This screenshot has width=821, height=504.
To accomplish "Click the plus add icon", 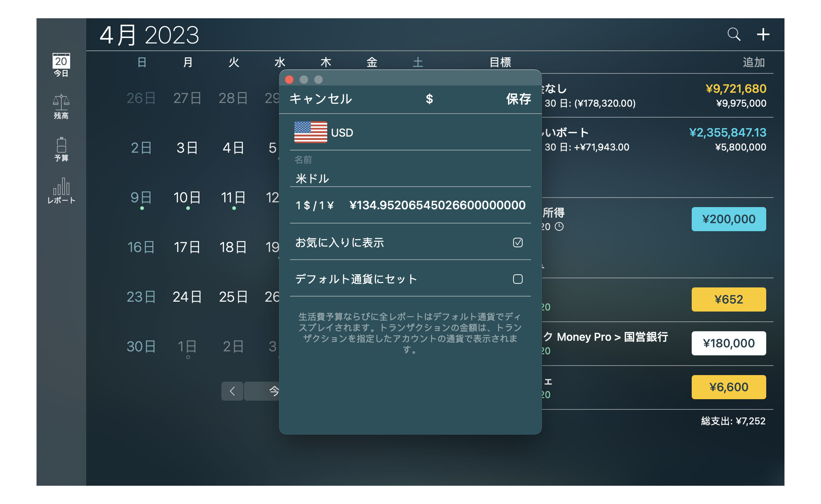I will 763,34.
